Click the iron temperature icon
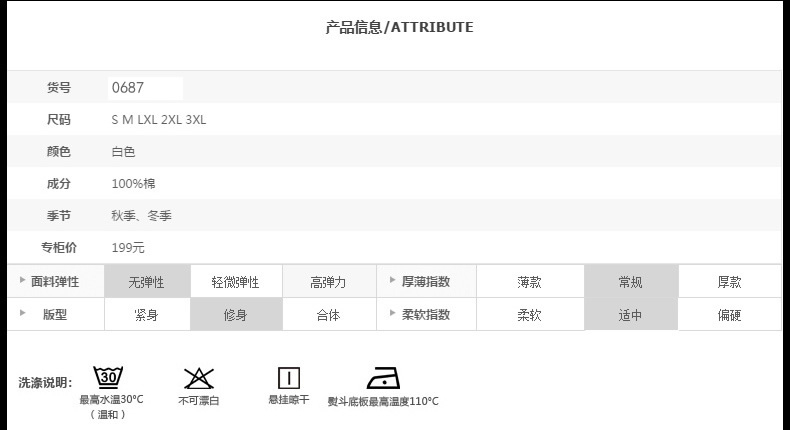The image size is (790, 430). (383, 378)
